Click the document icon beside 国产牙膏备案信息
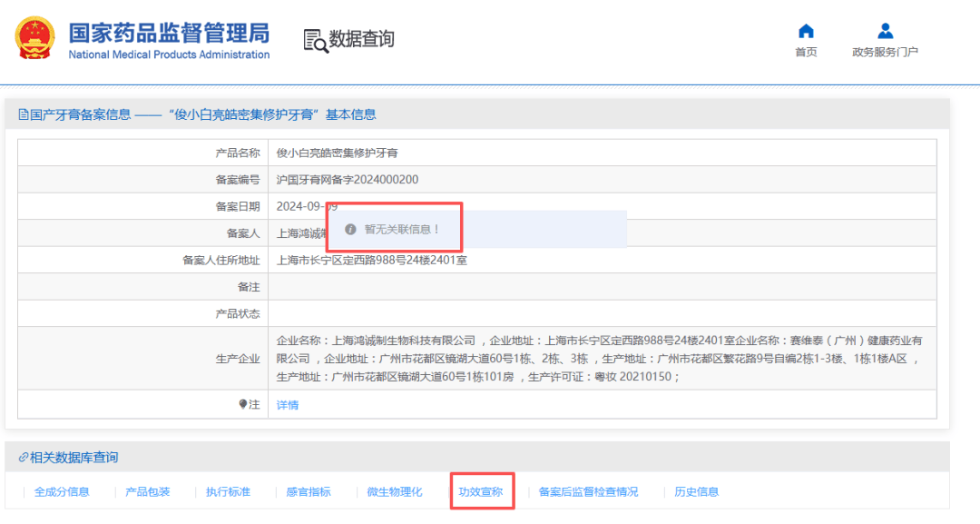This screenshot has height=524, width=980. (x=23, y=114)
